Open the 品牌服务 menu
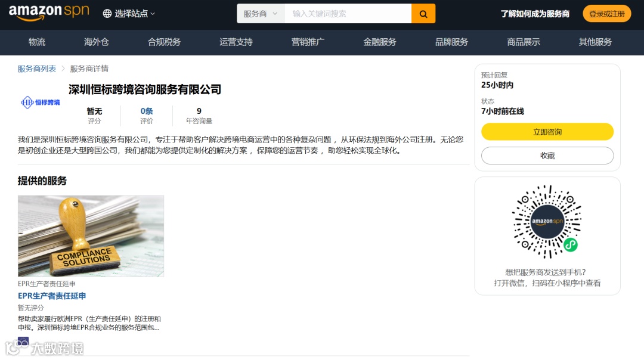Image resolution: width=644 pixels, height=360 pixels. click(x=451, y=42)
